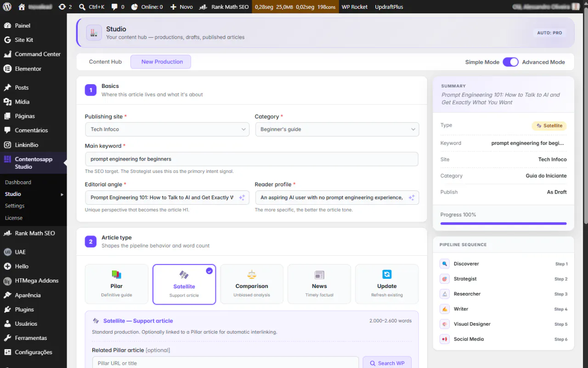Image resolution: width=588 pixels, height=368 pixels.
Task: Open the Ctrl+K search icon
Action: 82,7
